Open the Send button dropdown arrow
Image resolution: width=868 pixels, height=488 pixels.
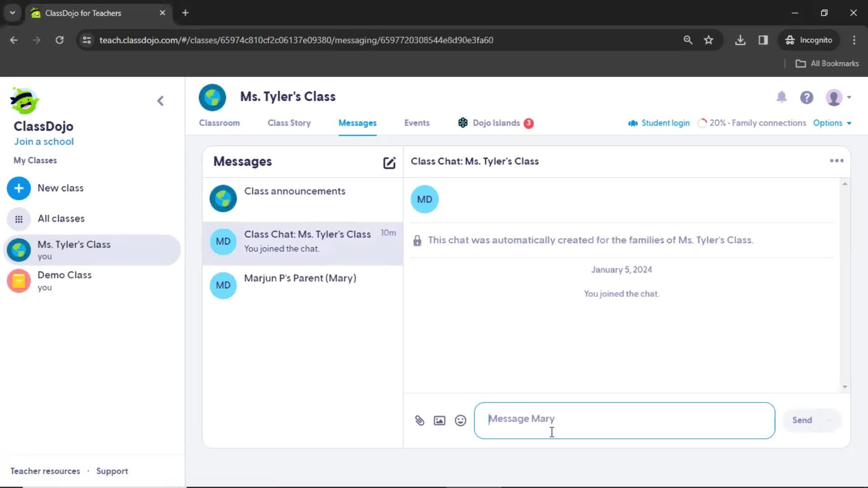(829, 420)
